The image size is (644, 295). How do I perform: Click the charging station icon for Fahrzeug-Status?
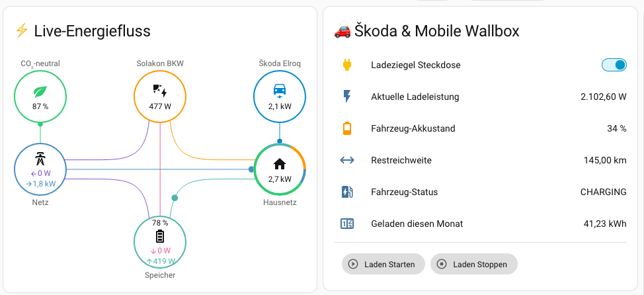347,192
